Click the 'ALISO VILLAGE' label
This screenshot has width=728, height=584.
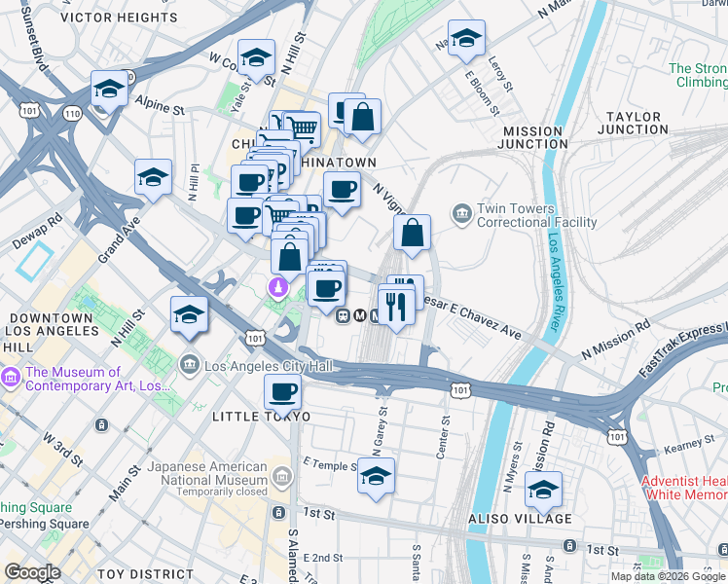[x=521, y=519]
